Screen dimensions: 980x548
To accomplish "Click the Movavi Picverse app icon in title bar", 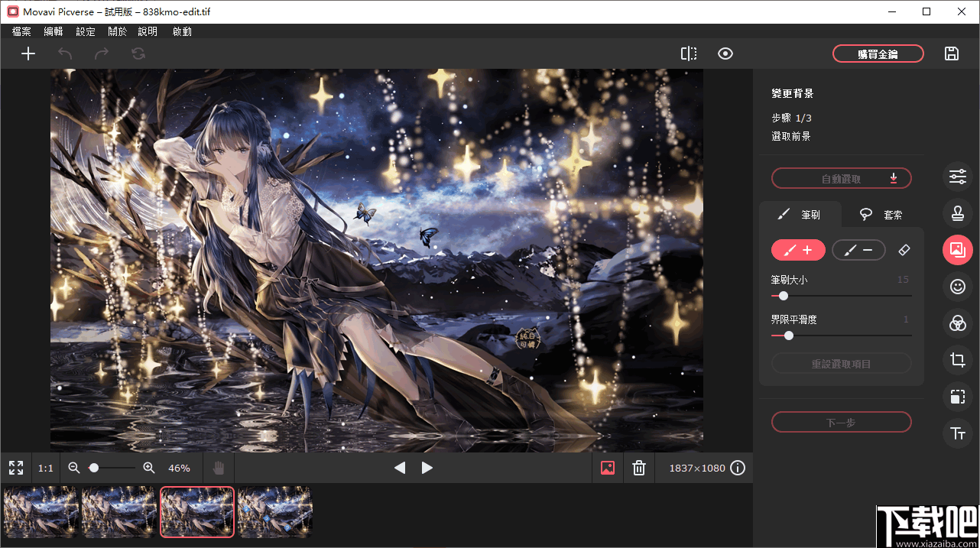I will 11,11.
